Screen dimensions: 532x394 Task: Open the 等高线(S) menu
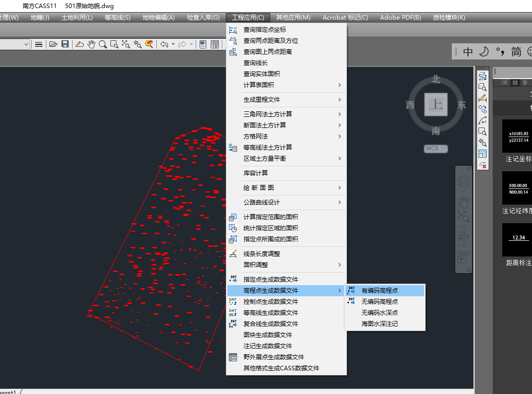[117, 18]
